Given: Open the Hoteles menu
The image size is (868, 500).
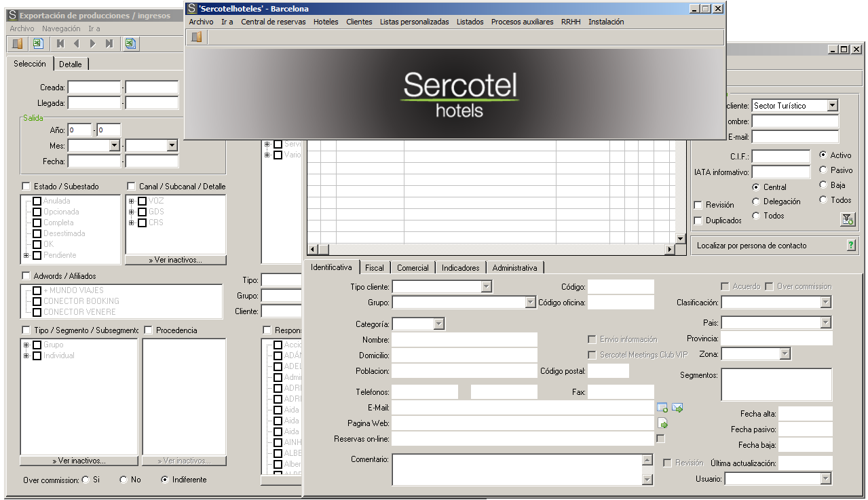Looking at the screenshot, I should [x=326, y=22].
